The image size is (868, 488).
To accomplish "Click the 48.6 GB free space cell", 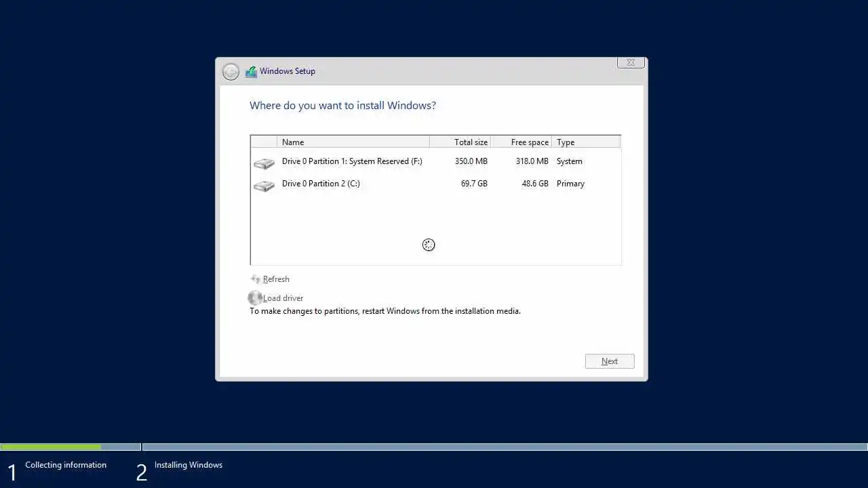I will (535, 184).
